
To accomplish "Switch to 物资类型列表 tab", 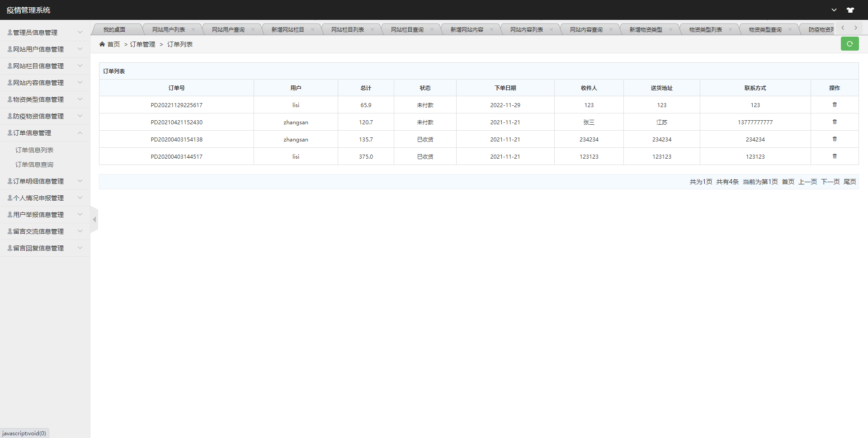I will coord(706,30).
